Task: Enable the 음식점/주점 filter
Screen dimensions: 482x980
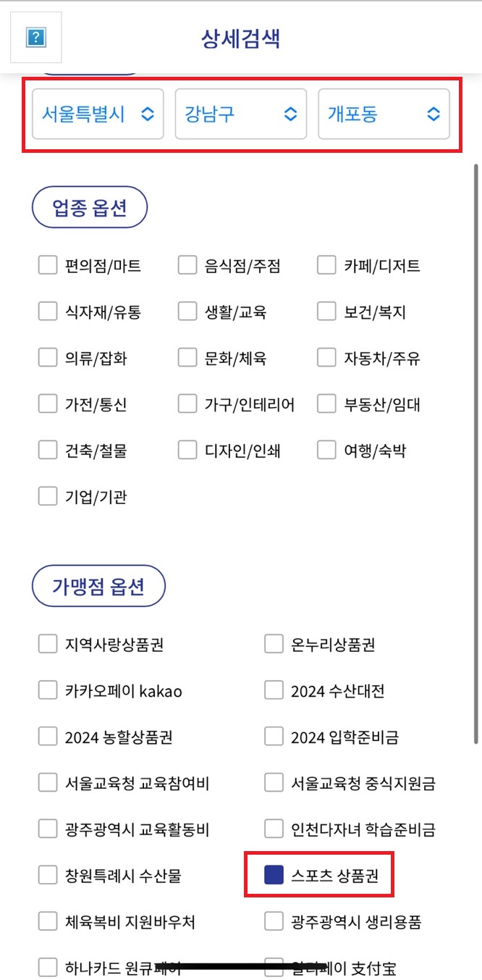Action: [187, 264]
